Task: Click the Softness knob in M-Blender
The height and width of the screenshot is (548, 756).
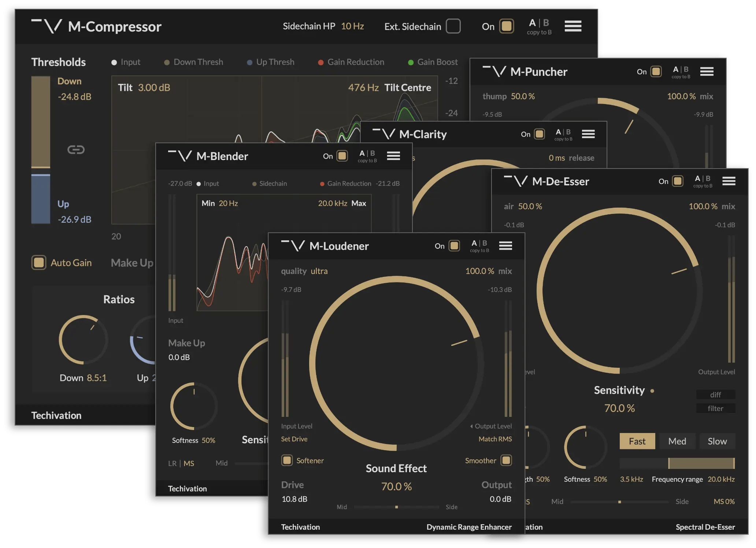Action: [194, 406]
